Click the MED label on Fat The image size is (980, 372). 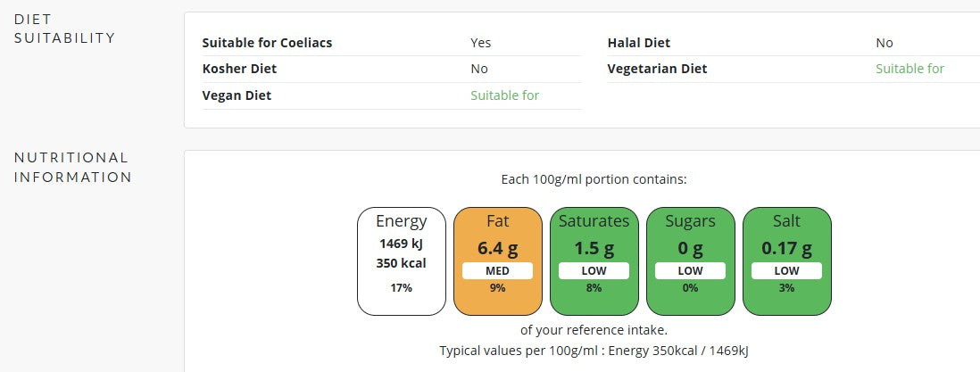coord(497,270)
